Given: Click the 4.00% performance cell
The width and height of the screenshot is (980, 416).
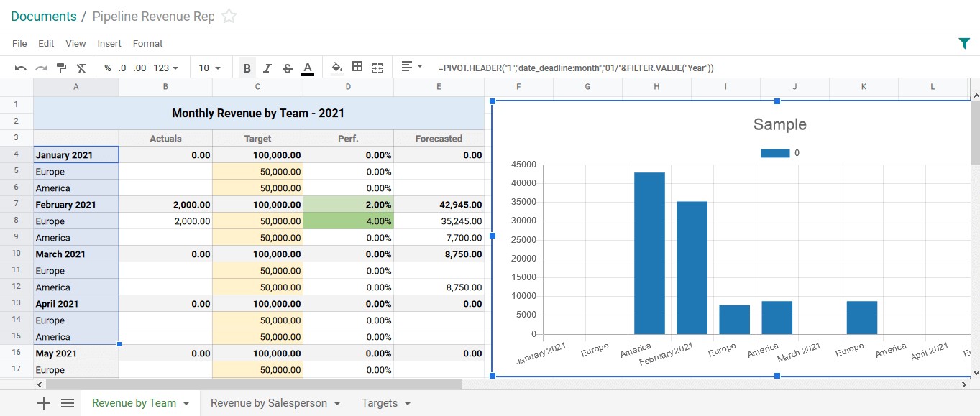Looking at the screenshot, I should click(x=348, y=221).
